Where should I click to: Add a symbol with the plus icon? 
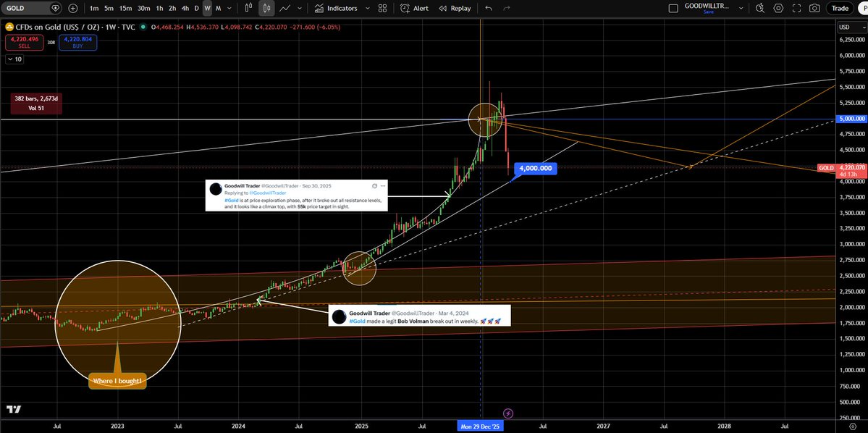[x=73, y=8]
